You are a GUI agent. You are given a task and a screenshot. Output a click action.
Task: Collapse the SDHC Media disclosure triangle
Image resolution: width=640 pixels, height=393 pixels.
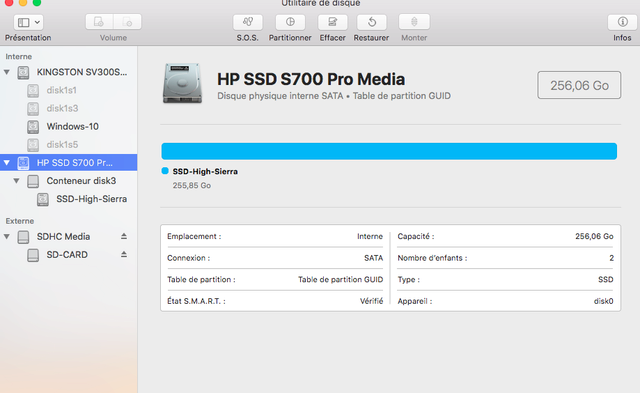coord(7,237)
